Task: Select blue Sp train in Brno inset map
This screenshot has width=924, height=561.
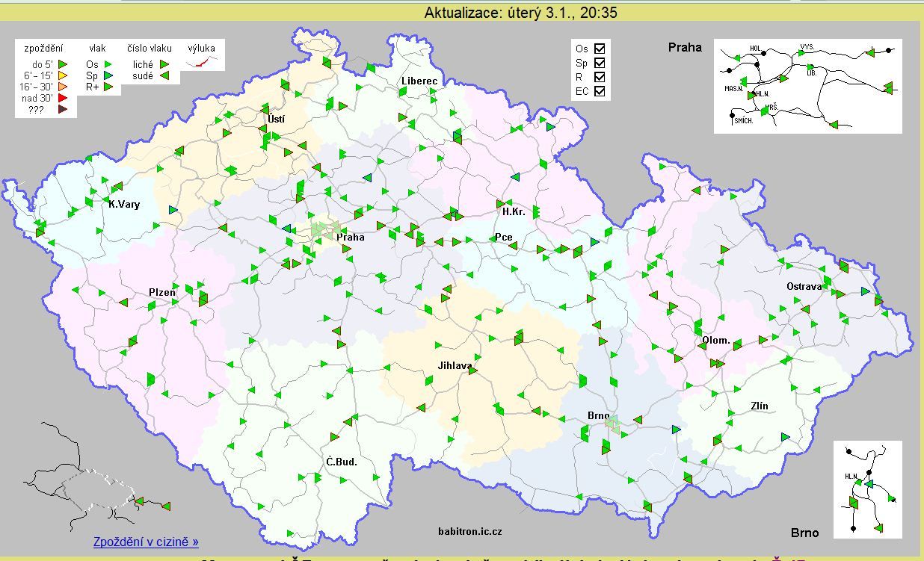Action: point(869,484)
